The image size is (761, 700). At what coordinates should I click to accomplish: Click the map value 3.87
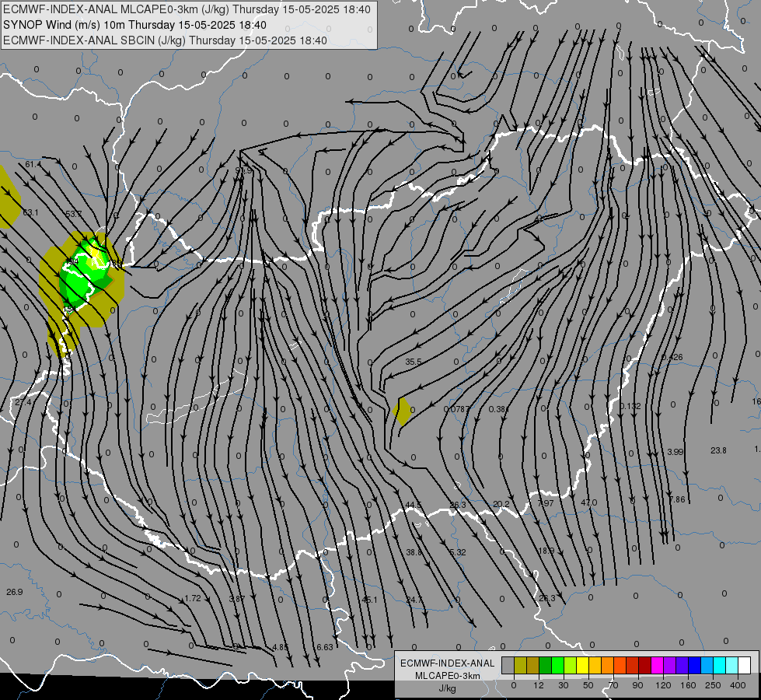236,598
